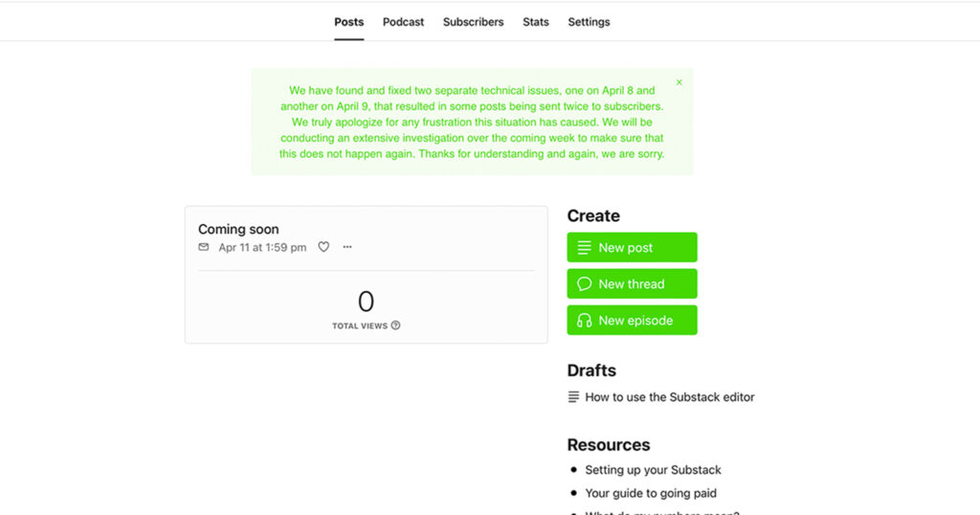Open the Posts tab

pyautogui.click(x=349, y=22)
